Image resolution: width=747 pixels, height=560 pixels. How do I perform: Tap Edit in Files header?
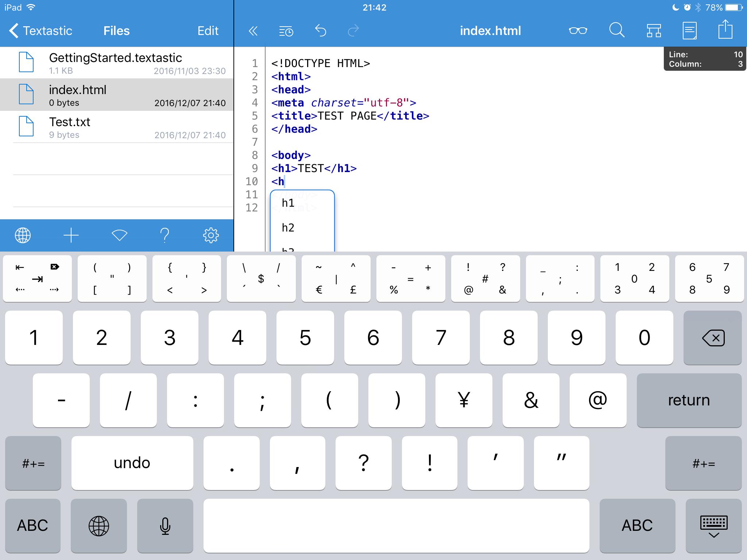coord(208,31)
